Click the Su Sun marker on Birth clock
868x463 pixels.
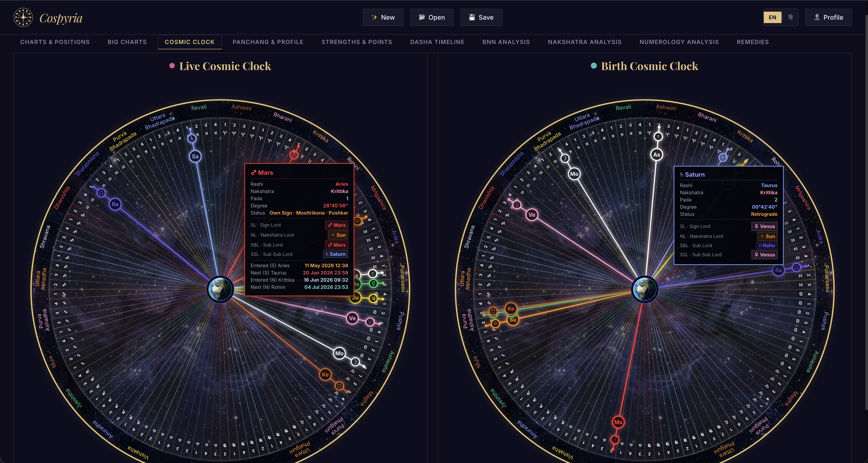tap(513, 320)
